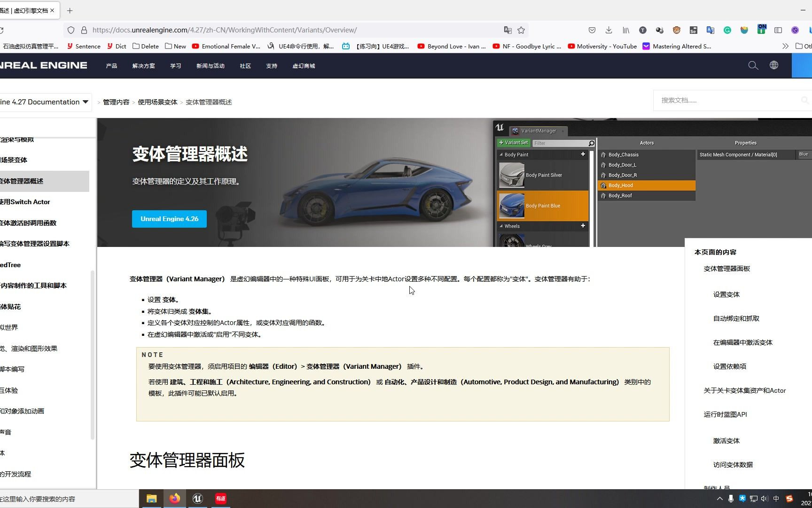Open 变体激活时调用函数 sidebar entry
812x508 pixels.
(28, 223)
